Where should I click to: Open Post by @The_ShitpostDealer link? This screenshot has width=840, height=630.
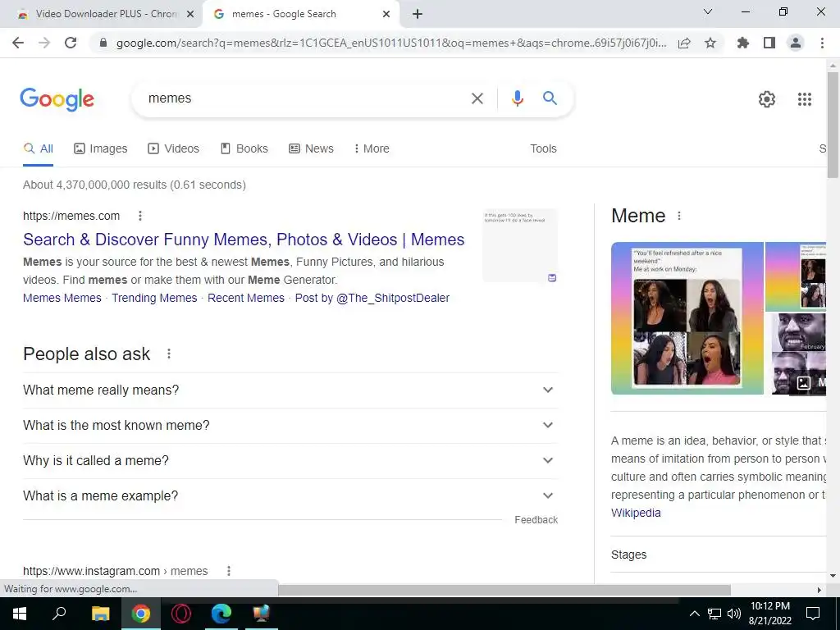(x=372, y=298)
